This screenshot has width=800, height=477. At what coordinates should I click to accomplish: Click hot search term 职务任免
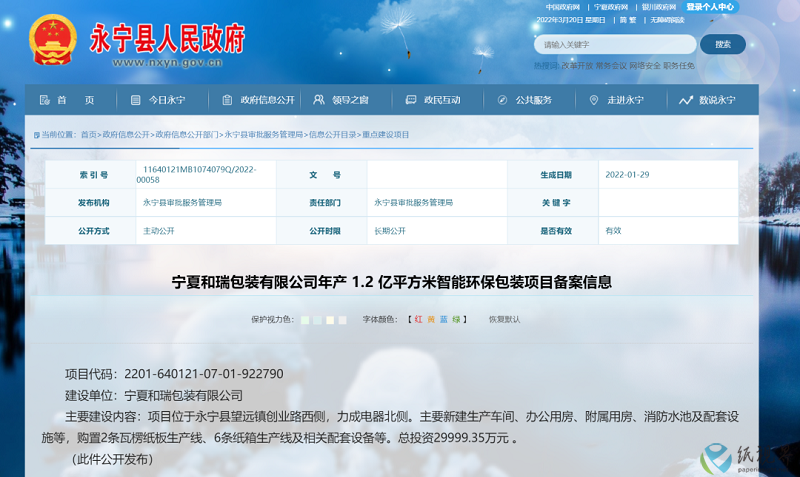679,66
